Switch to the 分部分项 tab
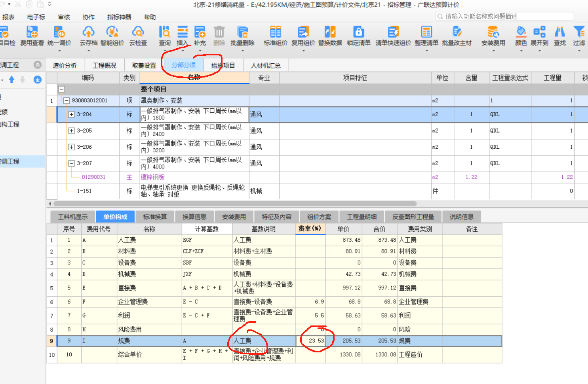The image size is (588, 384). [x=183, y=65]
